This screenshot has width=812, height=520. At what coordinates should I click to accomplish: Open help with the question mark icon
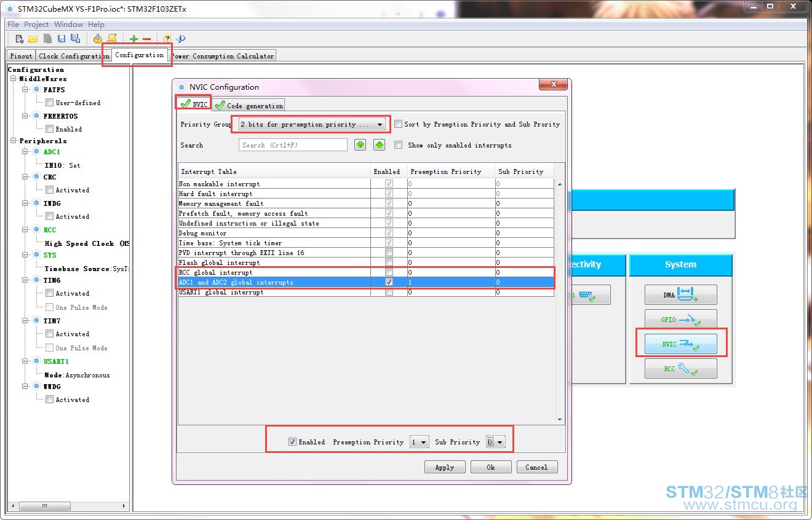(167, 39)
